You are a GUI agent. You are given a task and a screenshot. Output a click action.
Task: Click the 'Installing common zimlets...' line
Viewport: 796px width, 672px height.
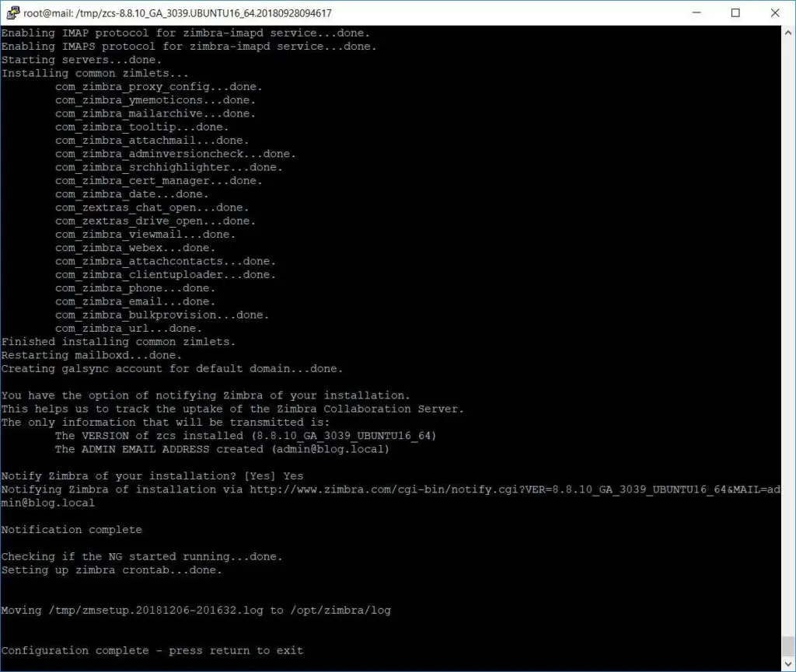[x=94, y=74]
